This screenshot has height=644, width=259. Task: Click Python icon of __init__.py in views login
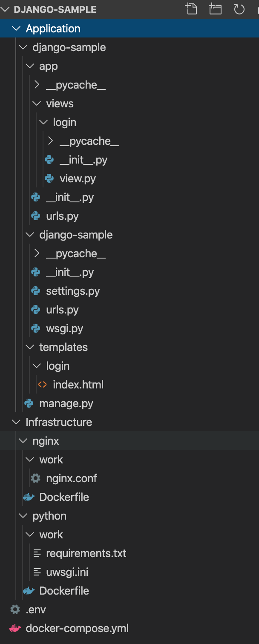point(49,160)
